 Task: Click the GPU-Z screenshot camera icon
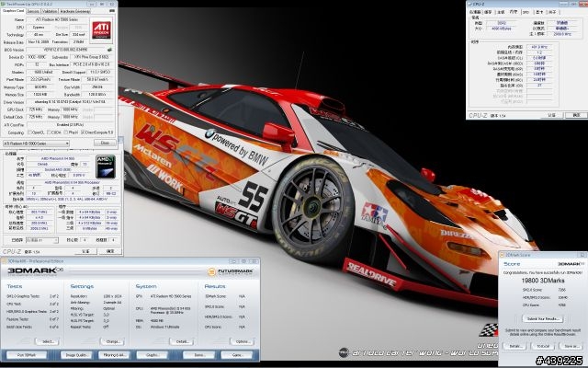coord(112,11)
